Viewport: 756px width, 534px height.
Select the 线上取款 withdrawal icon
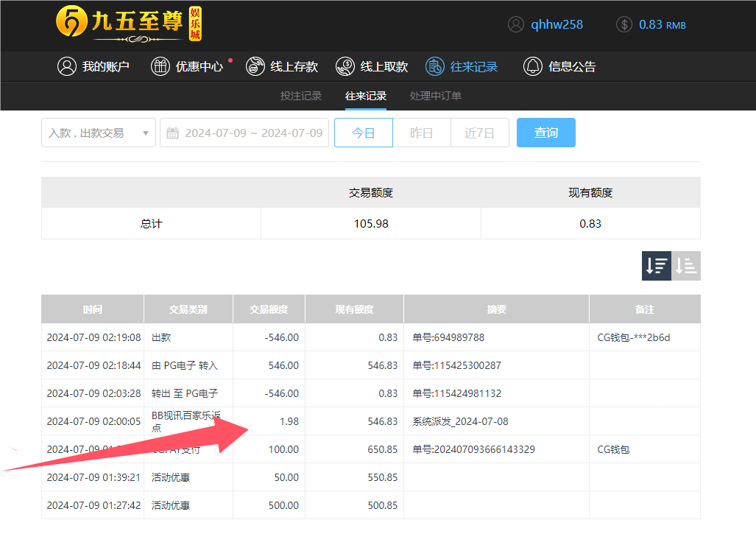(x=344, y=66)
